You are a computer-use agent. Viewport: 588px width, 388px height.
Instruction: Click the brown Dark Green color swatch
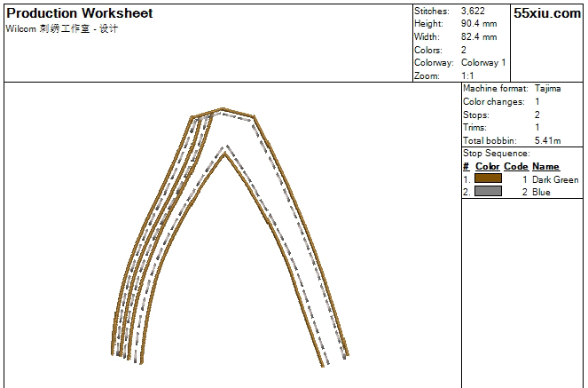tap(488, 178)
